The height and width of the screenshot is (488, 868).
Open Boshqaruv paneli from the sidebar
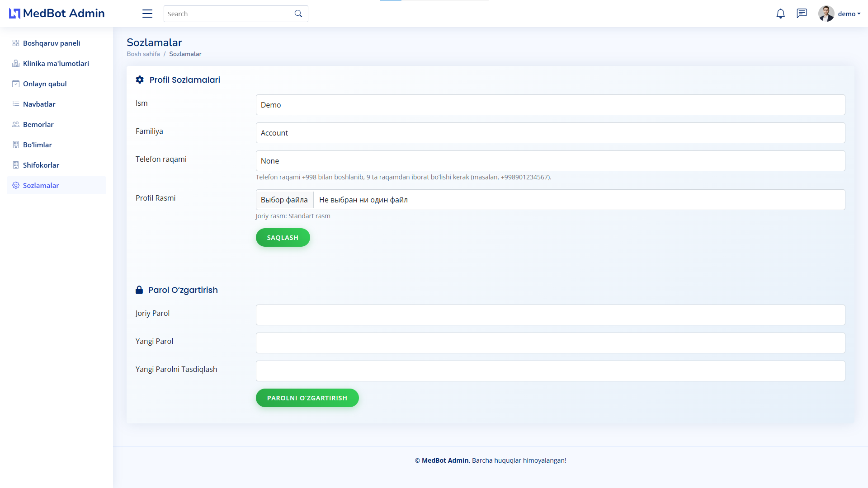(52, 43)
